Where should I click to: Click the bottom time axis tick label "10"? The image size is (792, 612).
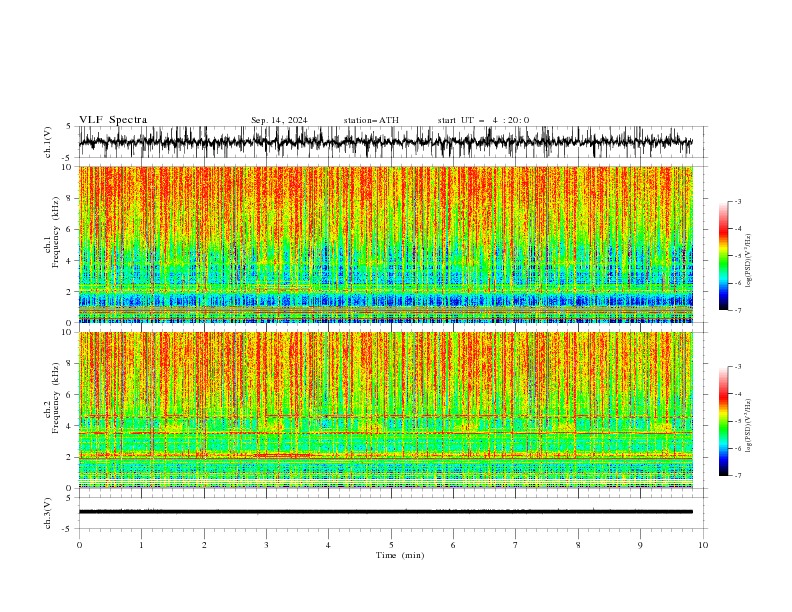pyautogui.click(x=703, y=545)
